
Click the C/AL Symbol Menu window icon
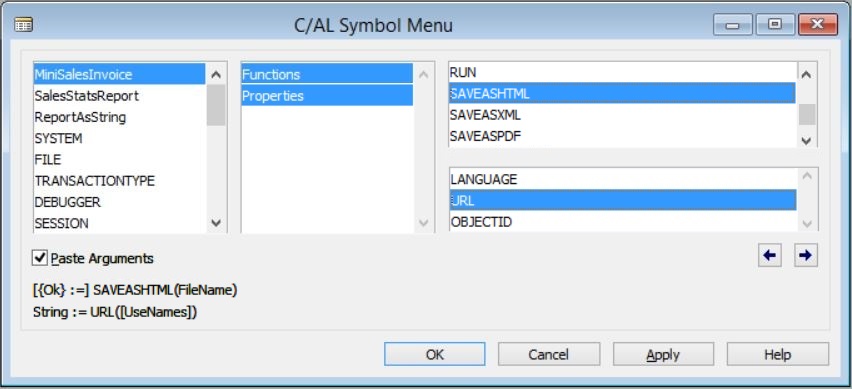coord(24,25)
